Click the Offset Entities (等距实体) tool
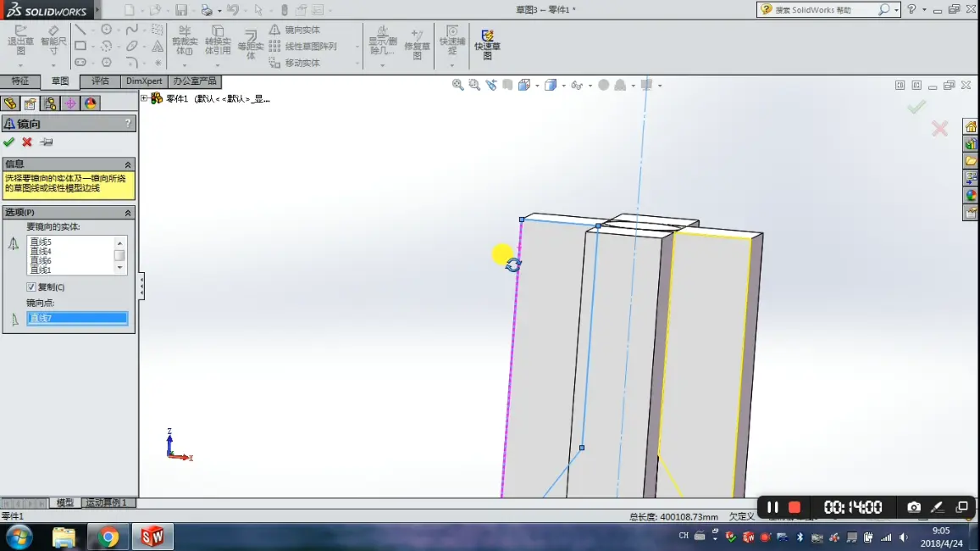The width and height of the screenshot is (980, 551). click(251, 45)
